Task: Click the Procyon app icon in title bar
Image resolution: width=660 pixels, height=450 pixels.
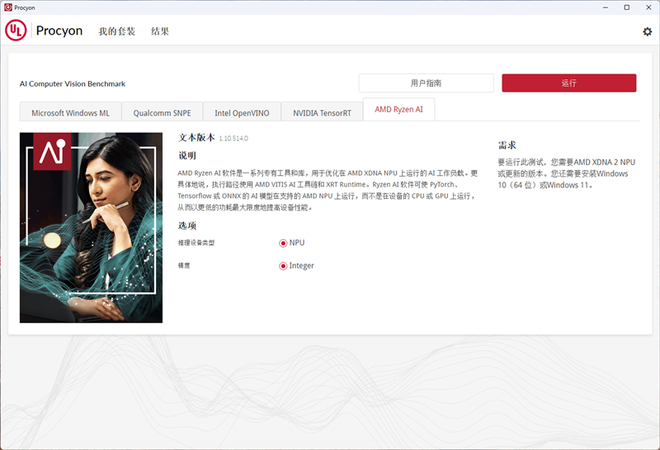Action: pos(8,7)
